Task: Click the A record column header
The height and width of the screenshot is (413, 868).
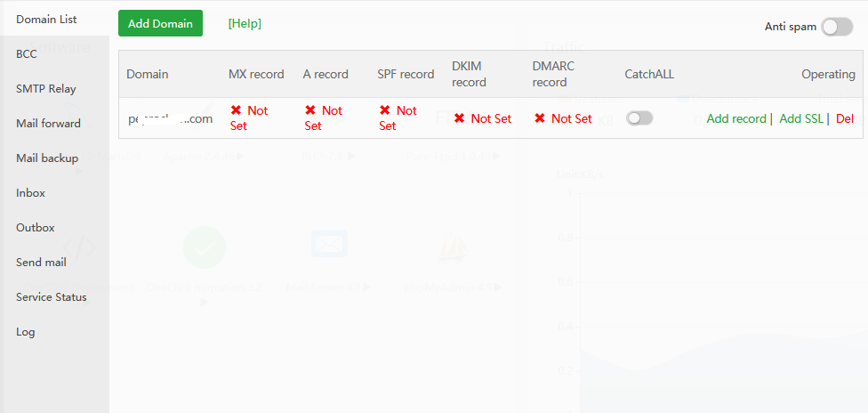Action: (325, 74)
